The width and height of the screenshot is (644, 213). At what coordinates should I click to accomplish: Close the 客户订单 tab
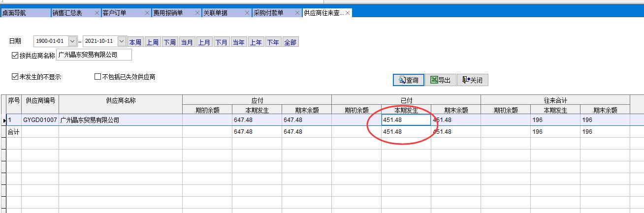pos(147,13)
